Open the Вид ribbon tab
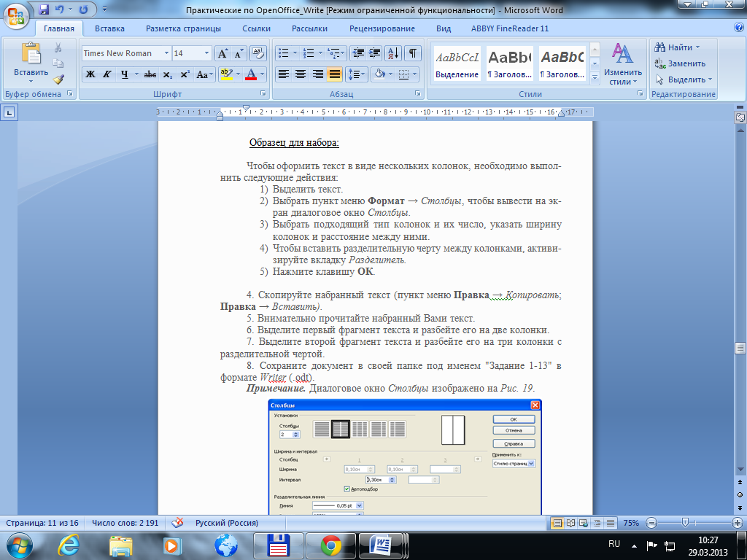The image size is (747, 560). point(444,28)
